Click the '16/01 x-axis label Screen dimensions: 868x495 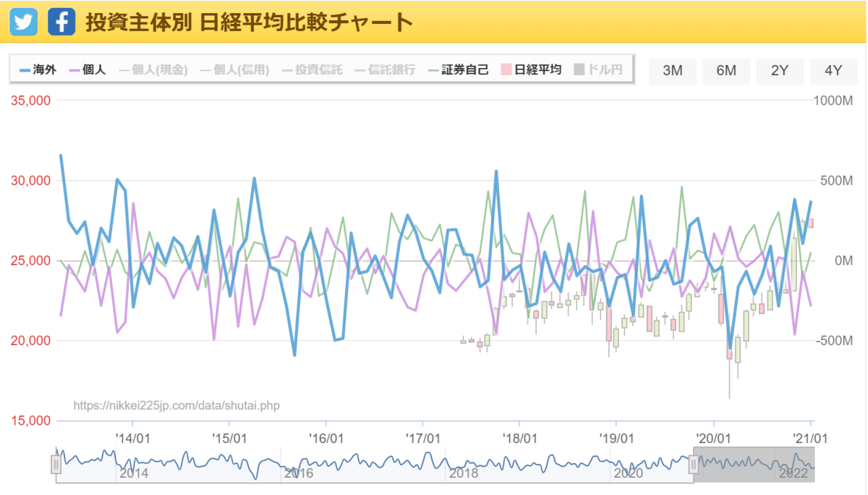pyautogui.click(x=327, y=438)
